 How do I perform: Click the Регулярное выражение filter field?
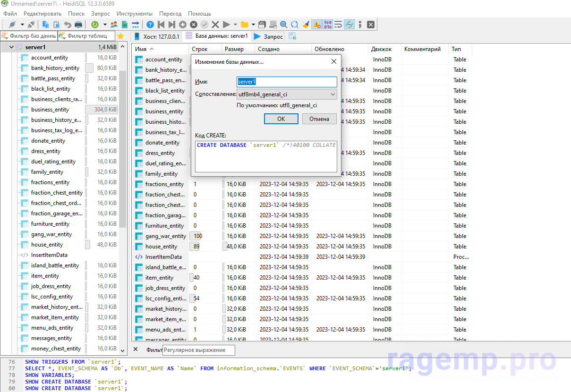199,350
